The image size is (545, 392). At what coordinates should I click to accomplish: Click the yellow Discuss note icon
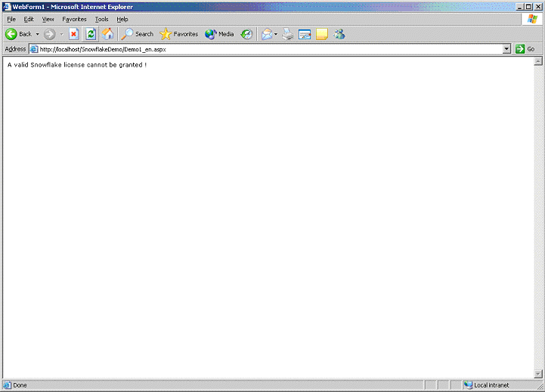click(322, 34)
